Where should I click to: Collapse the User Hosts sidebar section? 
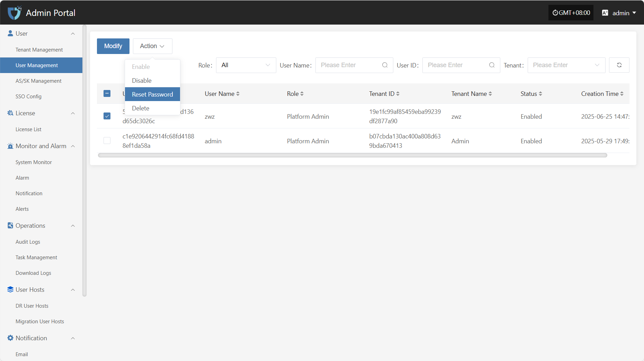click(x=73, y=290)
